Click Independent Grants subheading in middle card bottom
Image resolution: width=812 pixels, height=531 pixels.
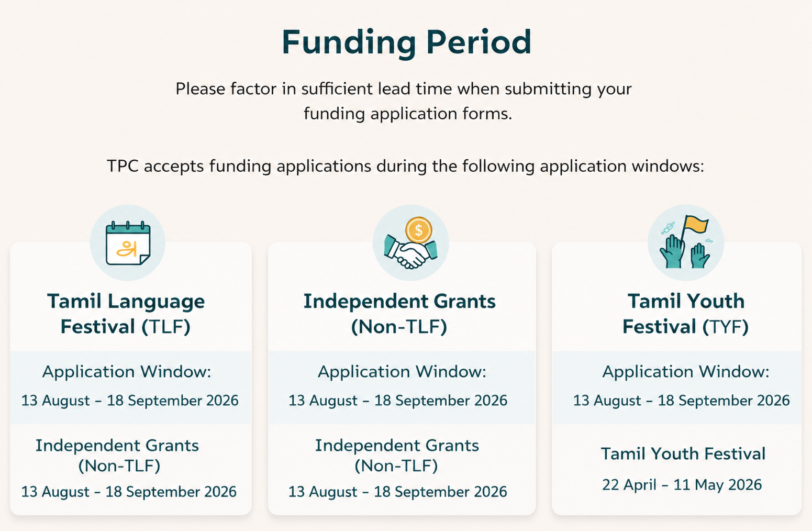(397, 455)
